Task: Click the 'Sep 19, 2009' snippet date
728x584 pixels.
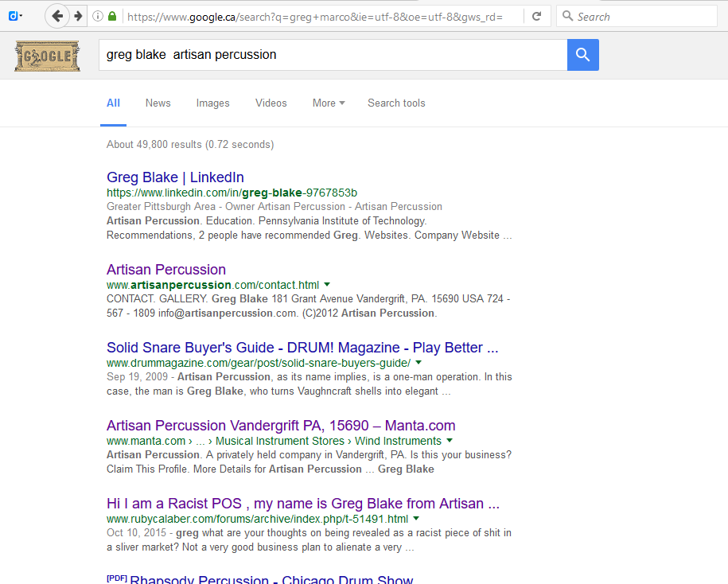Action: click(137, 377)
